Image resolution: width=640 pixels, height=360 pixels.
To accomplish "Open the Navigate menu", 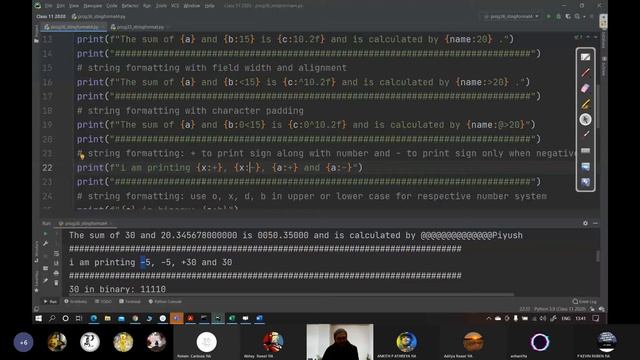I will [x=93, y=6].
